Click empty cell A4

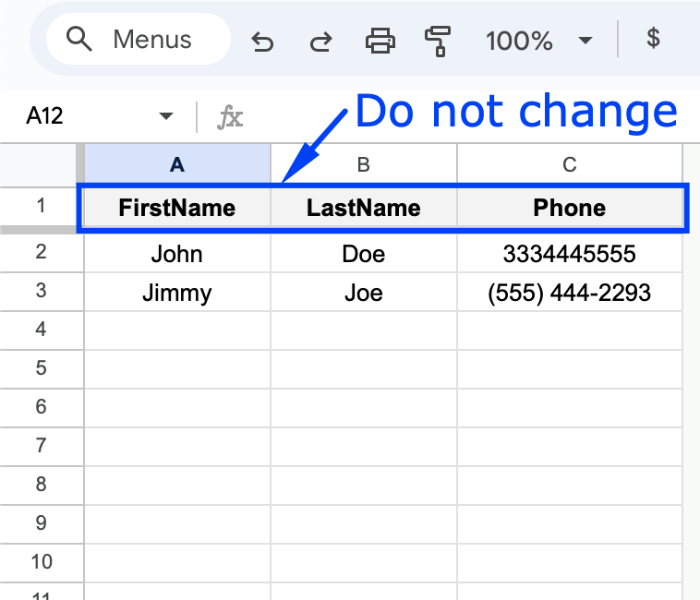coord(177,330)
